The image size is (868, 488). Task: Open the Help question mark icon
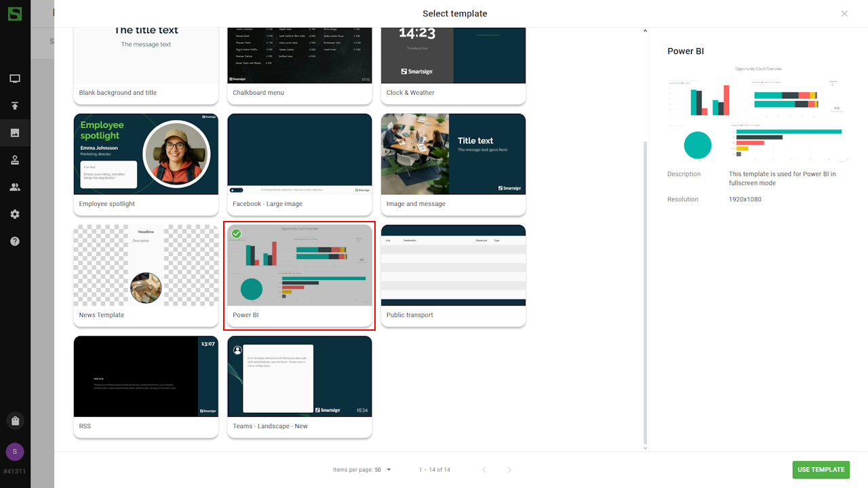pyautogui.click(x=15, y=241)
